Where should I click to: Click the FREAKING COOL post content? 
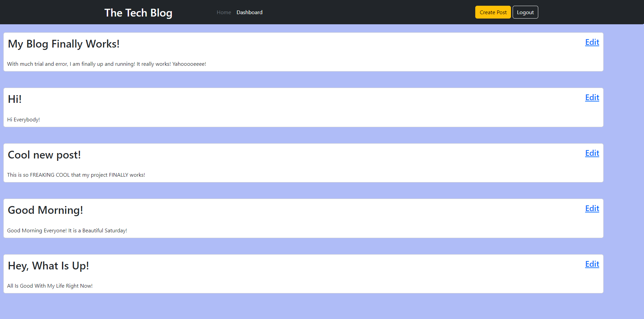click(76, 175)
